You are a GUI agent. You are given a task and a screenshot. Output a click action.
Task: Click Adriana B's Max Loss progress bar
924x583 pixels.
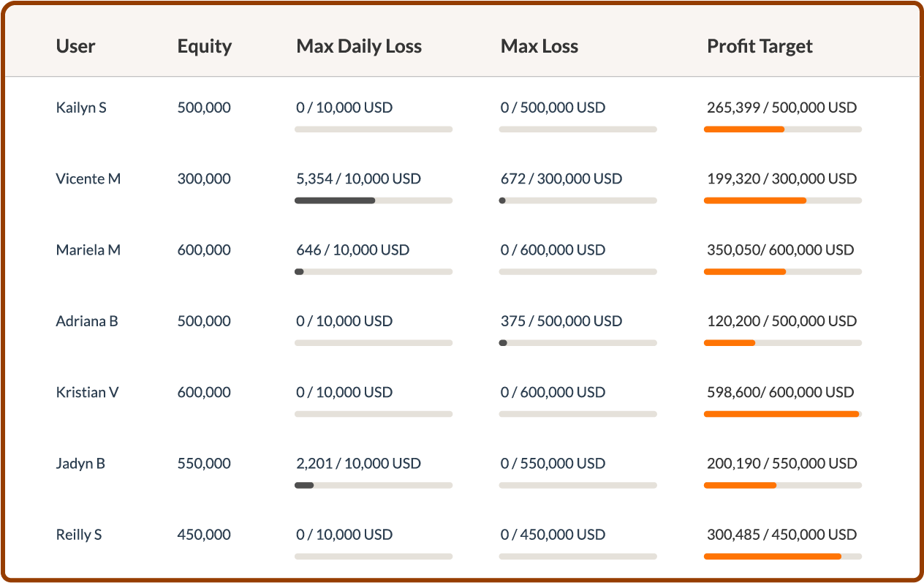coord(578,342)
